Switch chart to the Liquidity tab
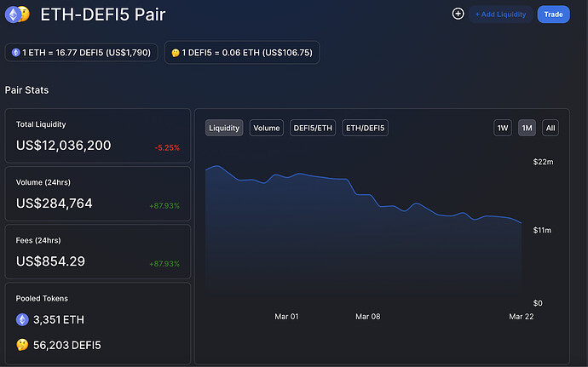 224,128
